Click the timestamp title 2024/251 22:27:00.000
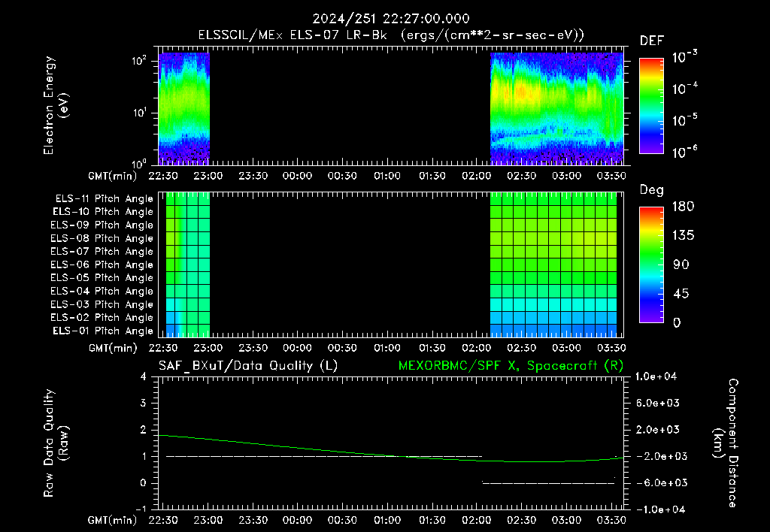Viewport: 770px width, 532px height. [x=391, y=19]
